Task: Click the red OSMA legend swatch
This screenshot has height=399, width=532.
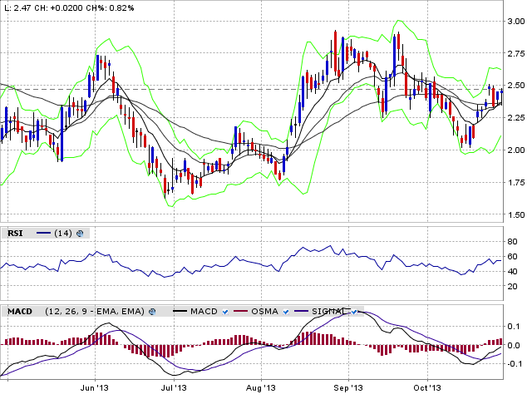Action: [242, 312]
